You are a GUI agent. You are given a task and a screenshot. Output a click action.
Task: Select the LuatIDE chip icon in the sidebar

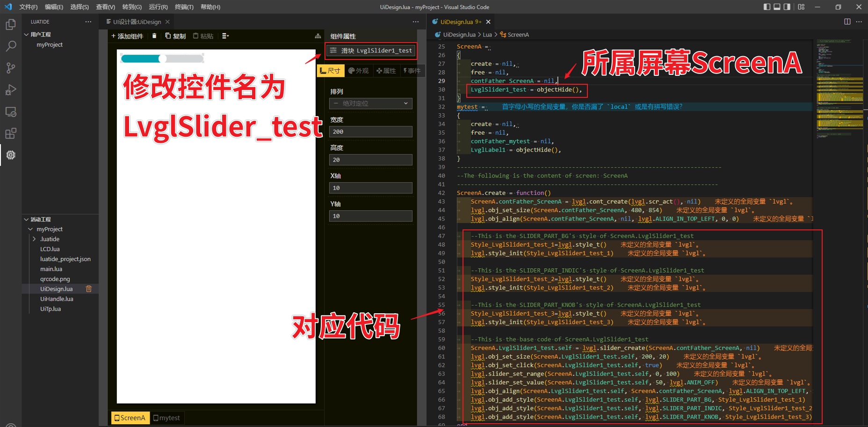(11, 155)
